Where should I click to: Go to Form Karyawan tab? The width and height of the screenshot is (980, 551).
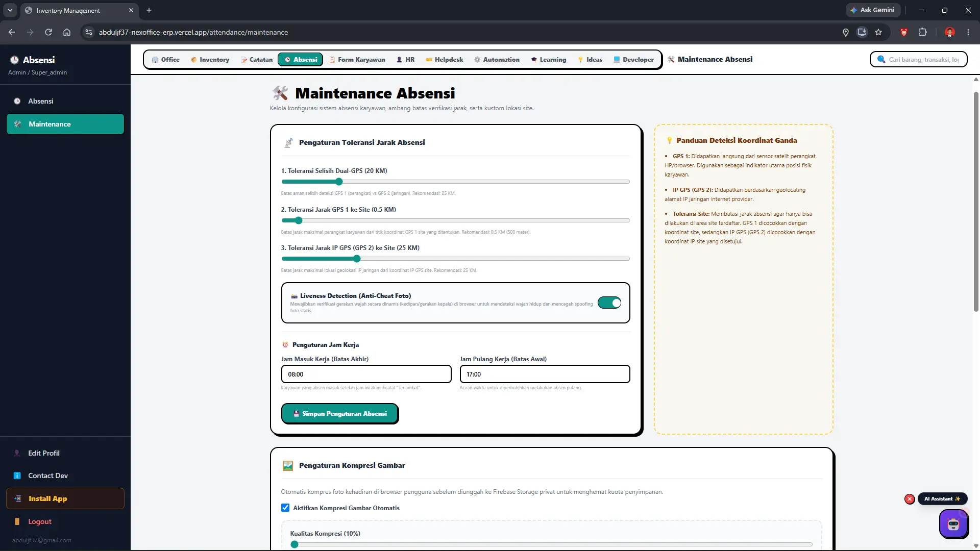coord(357,59)
